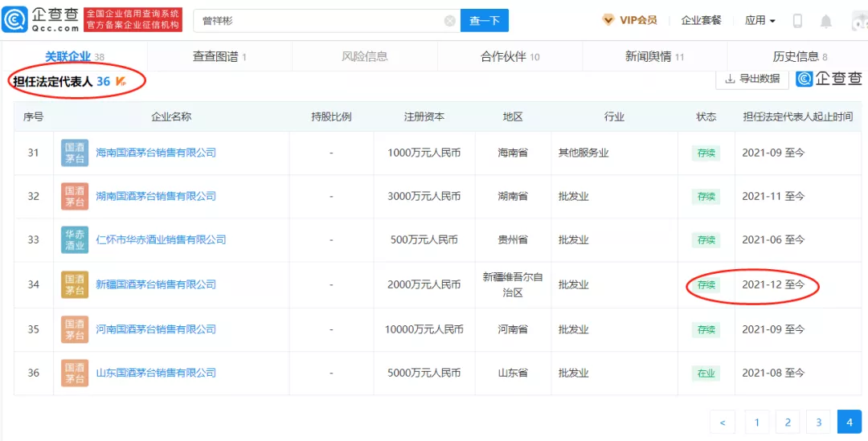Click the 查一下 search button

(484, 21)
